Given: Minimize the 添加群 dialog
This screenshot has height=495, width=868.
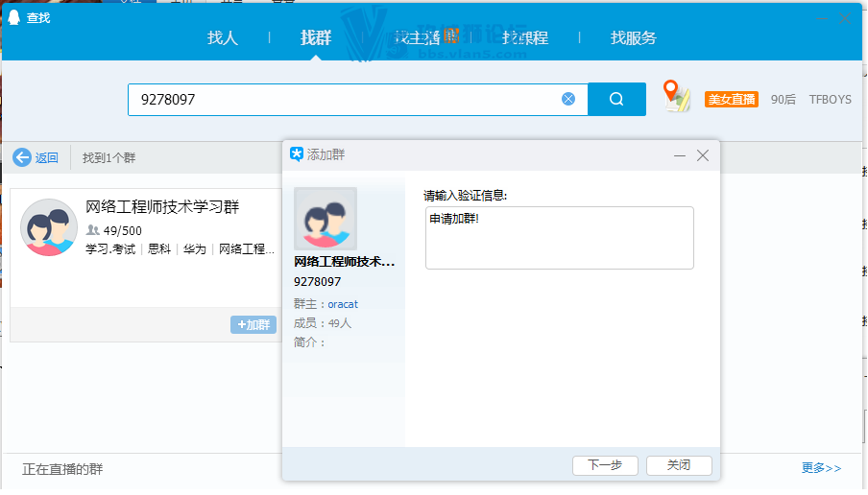Looking at the screenshot, I should tap(680, 155).
